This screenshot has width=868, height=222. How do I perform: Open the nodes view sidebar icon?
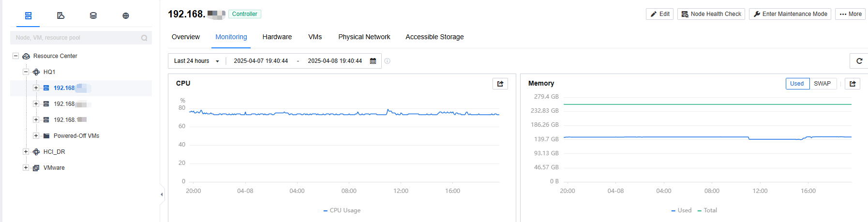point(28,15)
